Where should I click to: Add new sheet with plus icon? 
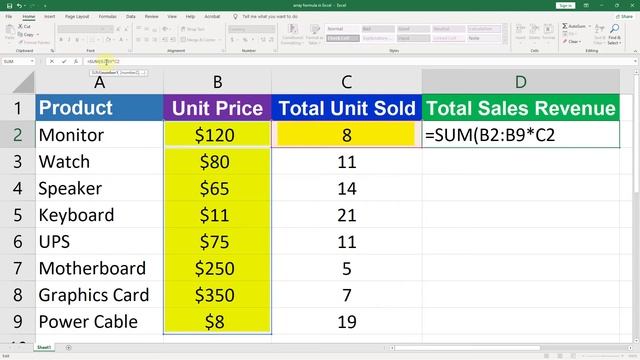click(x=69, y=348)
